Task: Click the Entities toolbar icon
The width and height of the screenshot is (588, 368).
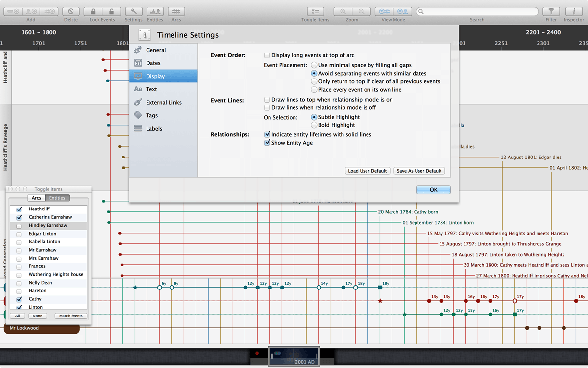Action: coord(155,11)
